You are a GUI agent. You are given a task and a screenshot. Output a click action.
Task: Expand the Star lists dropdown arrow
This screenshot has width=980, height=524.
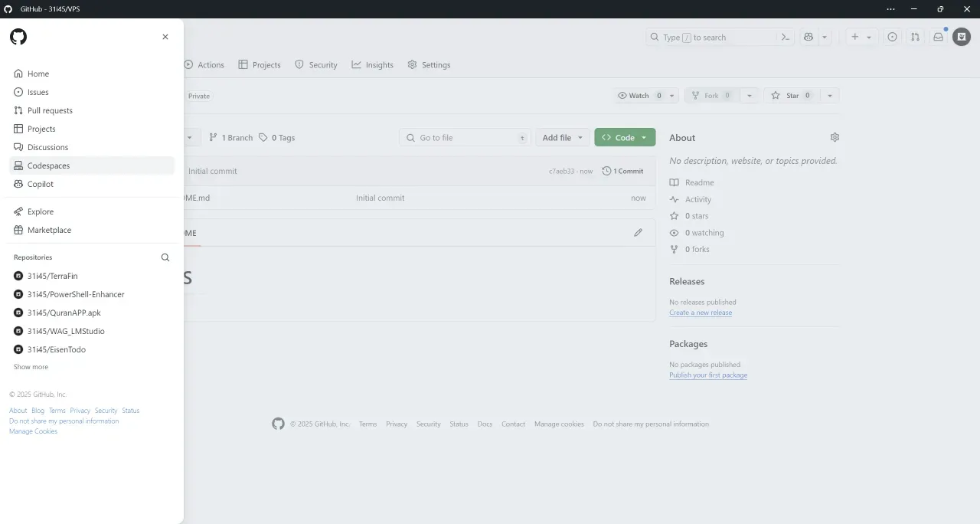[x=830, y=96]
